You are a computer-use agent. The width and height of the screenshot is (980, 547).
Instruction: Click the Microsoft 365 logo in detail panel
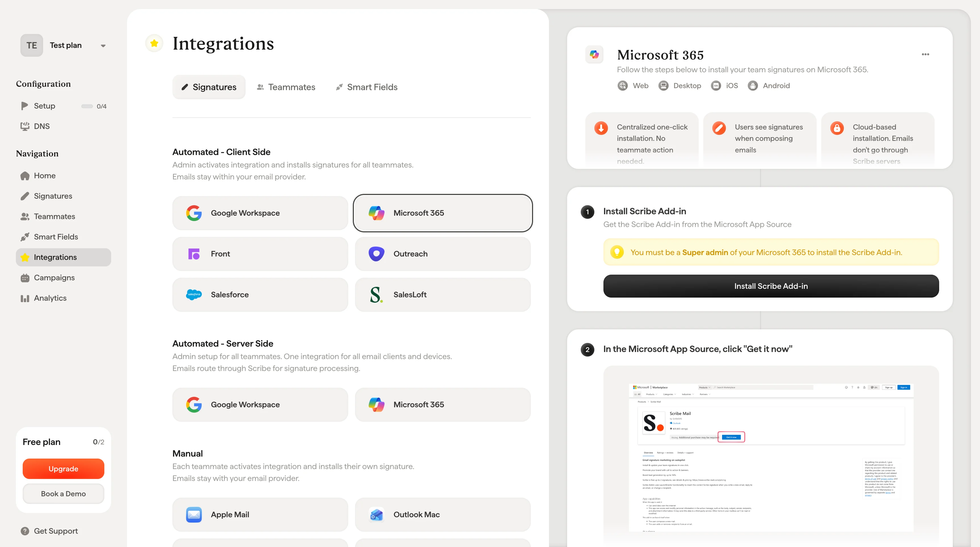click(x=594, y=55)
